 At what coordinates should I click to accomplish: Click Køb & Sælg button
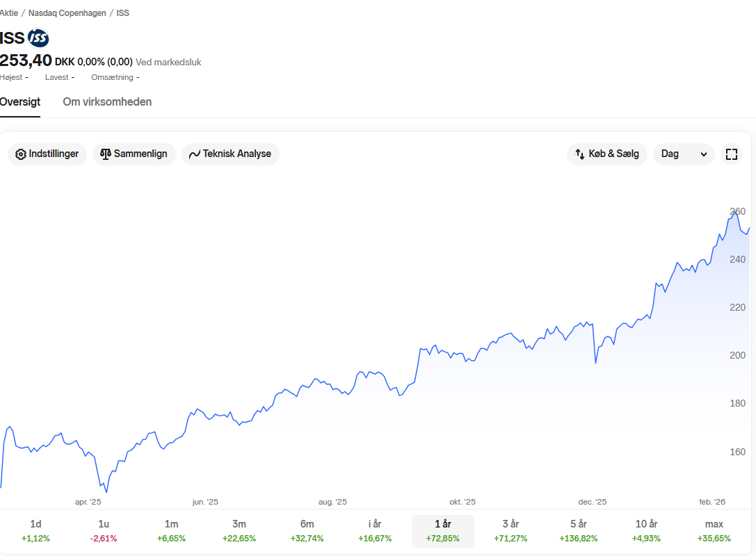607,154
